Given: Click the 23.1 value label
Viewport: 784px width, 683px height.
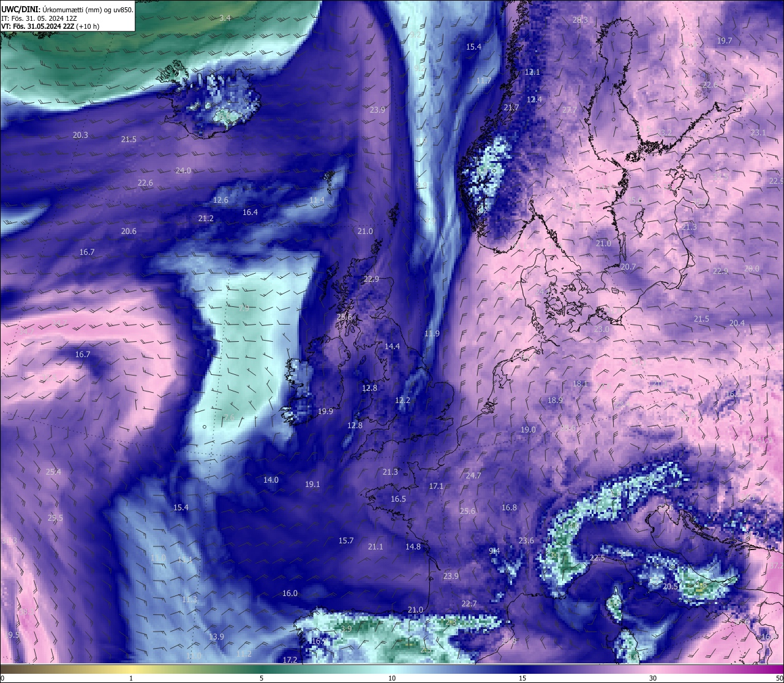Looking at the screenshot, I should [758, 133].
